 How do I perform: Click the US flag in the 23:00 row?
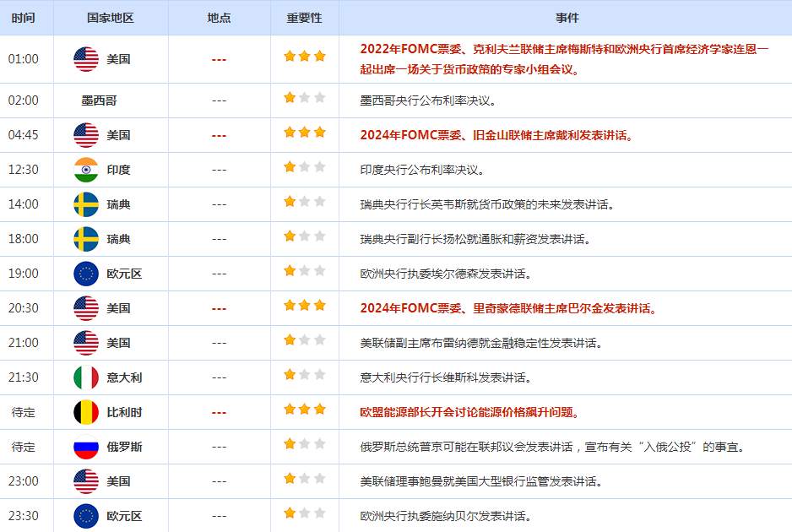pyautogui.click(x=86, y=481)
